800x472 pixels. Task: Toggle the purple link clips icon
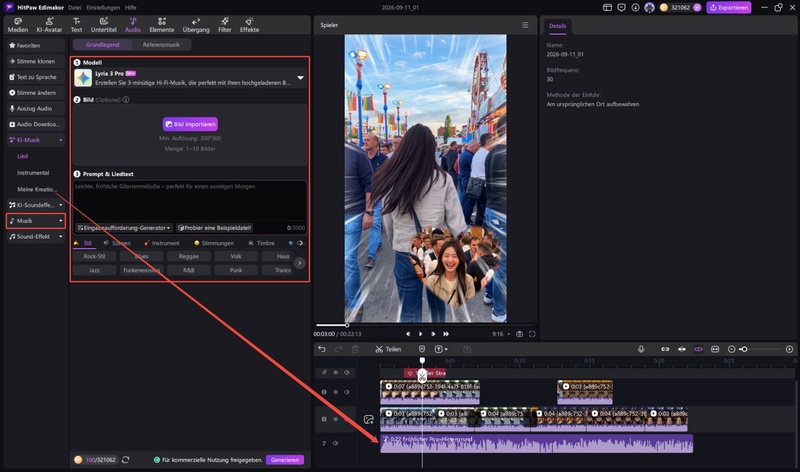click(x=698, y=349)
